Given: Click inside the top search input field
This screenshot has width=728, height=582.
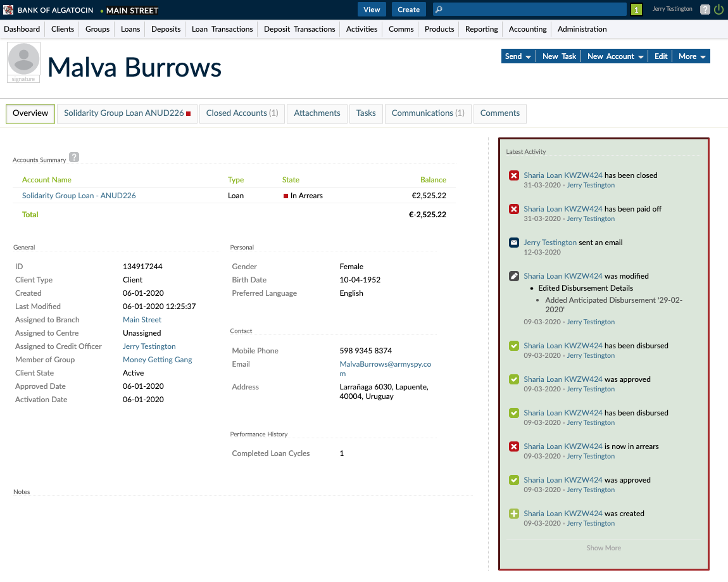Looking at the screenshot, I should [x=532, y=9].
